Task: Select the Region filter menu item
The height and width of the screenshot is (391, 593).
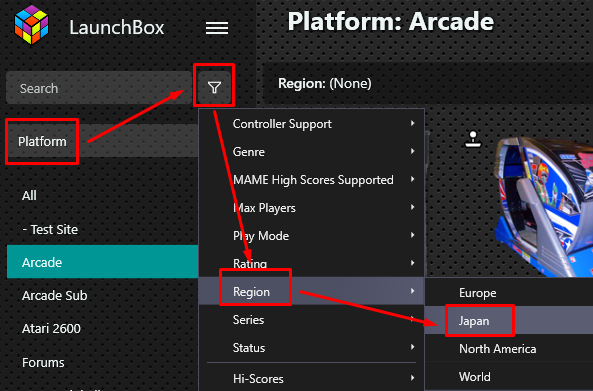Action: (x=312, y=291)
